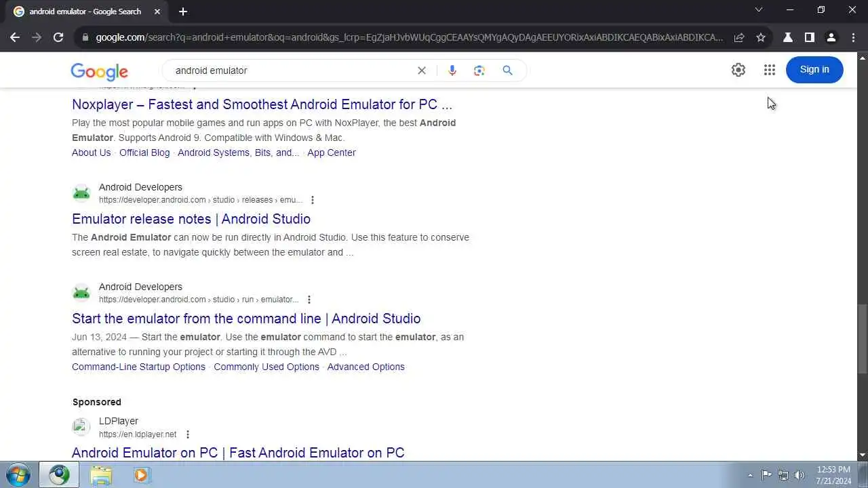Click the Sign in button
The width and height of the screenshot is (868, 488).
tap(814, 70)
